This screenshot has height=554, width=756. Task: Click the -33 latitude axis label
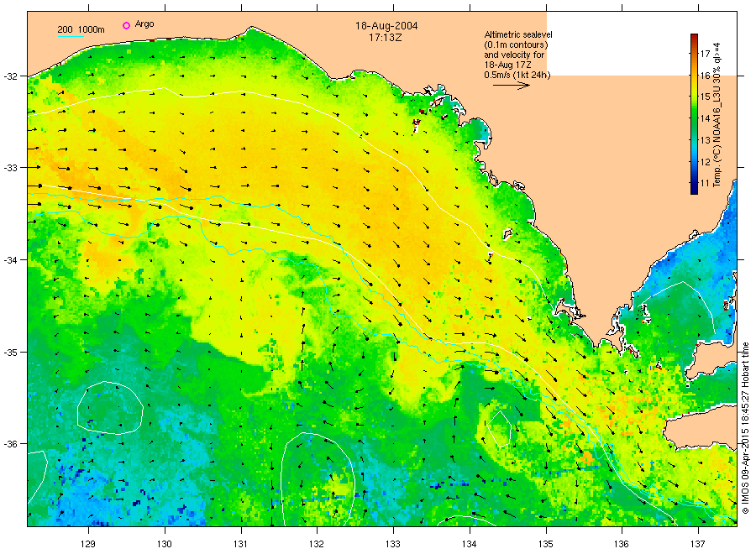pos(11,168)
